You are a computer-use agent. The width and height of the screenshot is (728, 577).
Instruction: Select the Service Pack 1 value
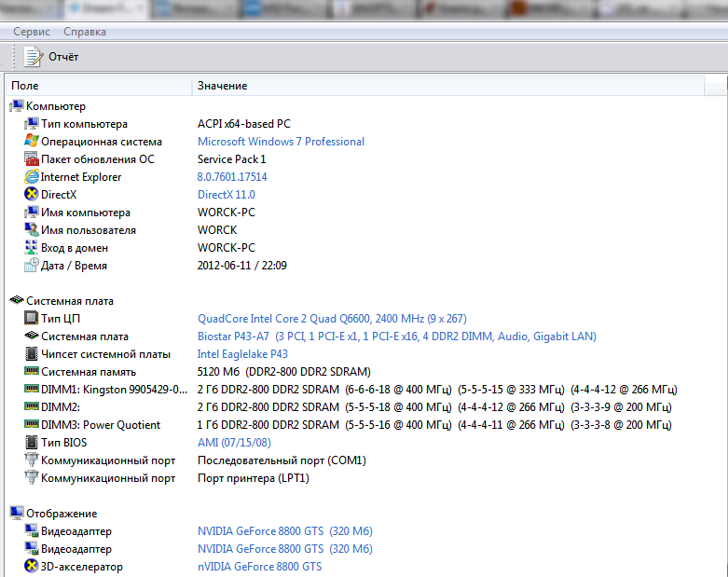[x=232, y=159]
